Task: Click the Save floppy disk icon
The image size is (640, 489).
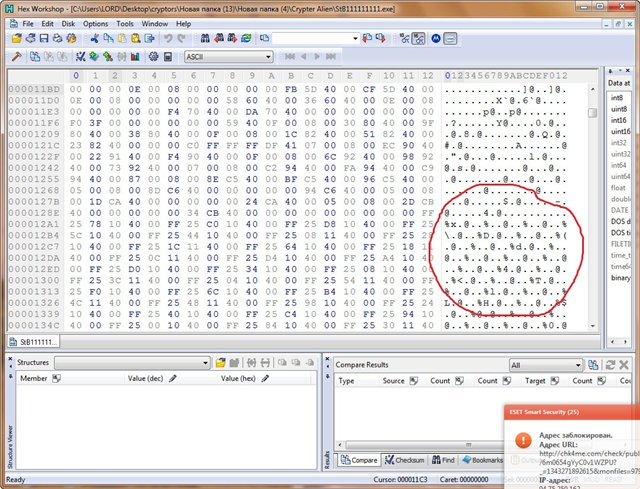Action: (x=44, y=38)
